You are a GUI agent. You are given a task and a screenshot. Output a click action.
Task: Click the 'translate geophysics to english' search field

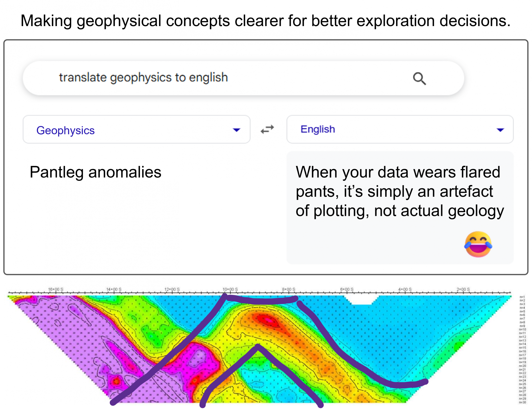pyautogui.click(x=243, y=78)
